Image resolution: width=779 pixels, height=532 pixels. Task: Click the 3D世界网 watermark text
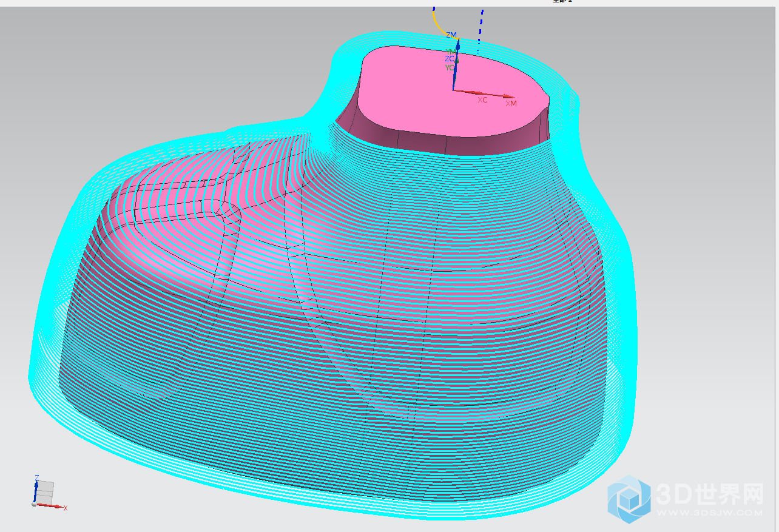tap(709, 494)
